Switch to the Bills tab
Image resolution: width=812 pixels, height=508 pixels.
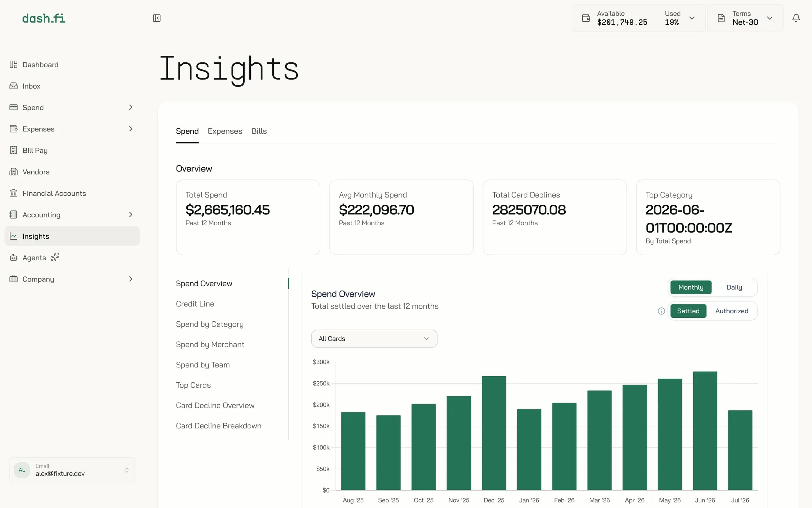coord(259,131)
